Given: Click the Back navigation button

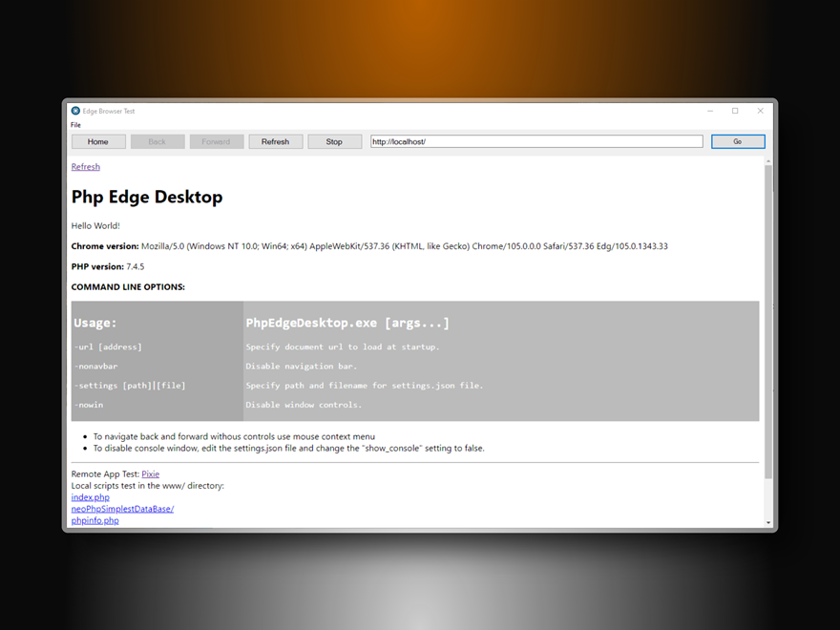Looking at the screenshot, I should point(157,141).
